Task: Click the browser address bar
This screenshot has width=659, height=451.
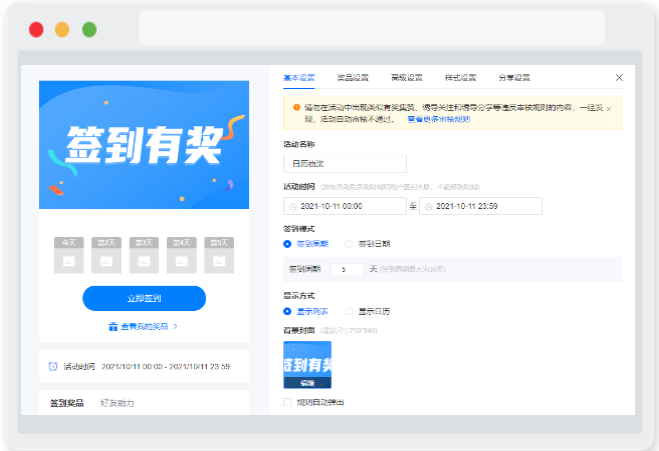Action: coord(372,28)
